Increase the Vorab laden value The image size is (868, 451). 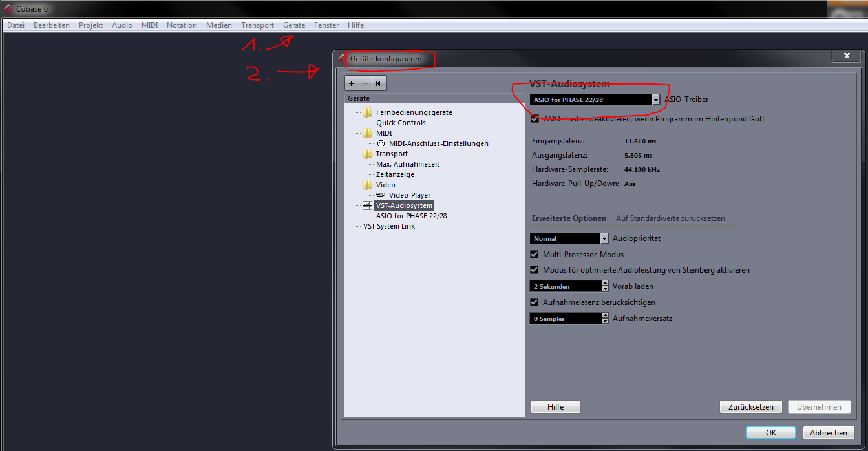[605, 283]
